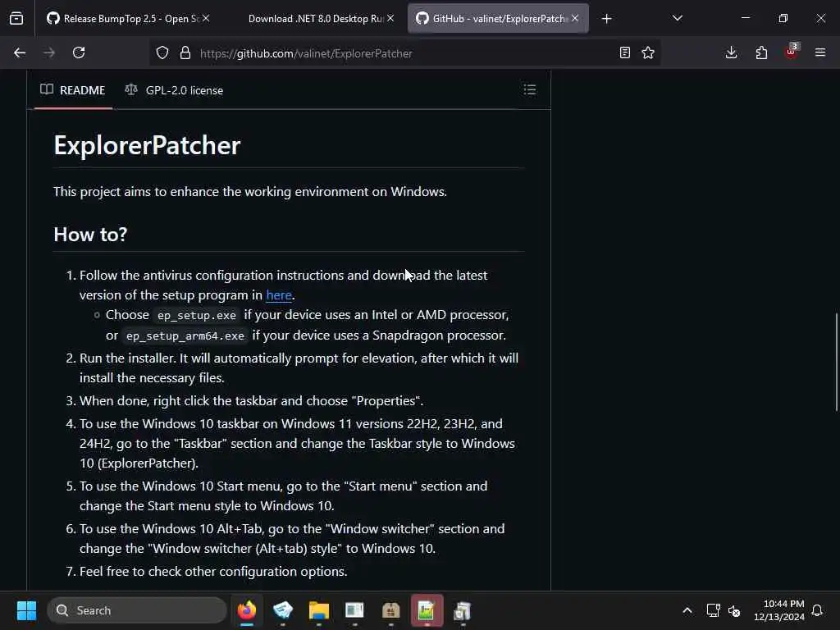Close the Release BumpTop 2.5 tab
This screenshot has width=840, height=630.
(206, 18)
